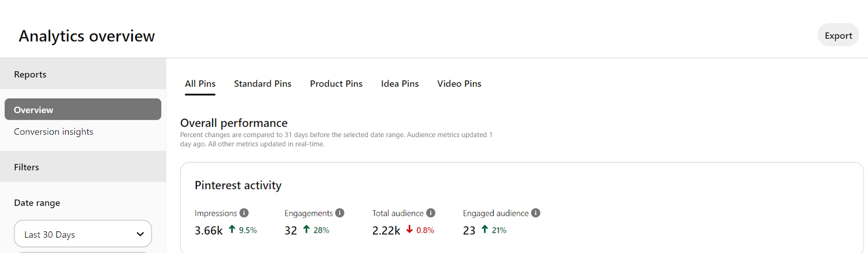Open the Last 30 Days dropdown
The width and height of the screenshot is (868, 253).
82,234
